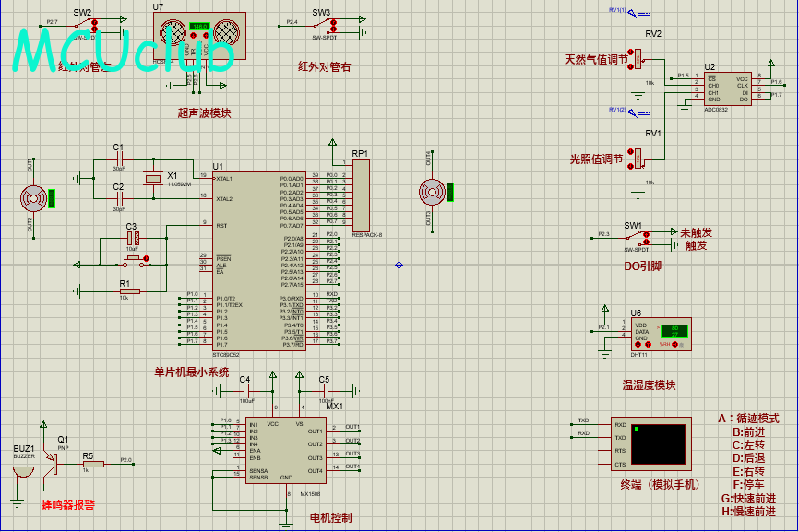This screenshot has width=799, height=532.
Task: Toggle the SW2 left infrared switch
Action: 82,25
